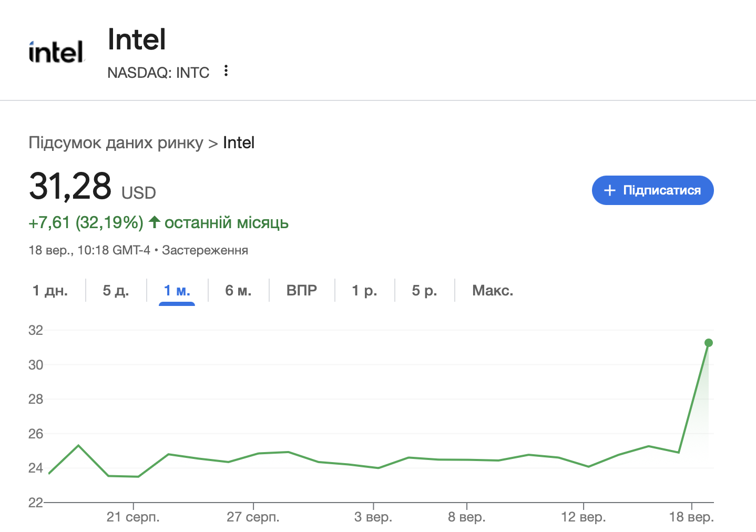Switch to the 1 р. range

point(364,291)
